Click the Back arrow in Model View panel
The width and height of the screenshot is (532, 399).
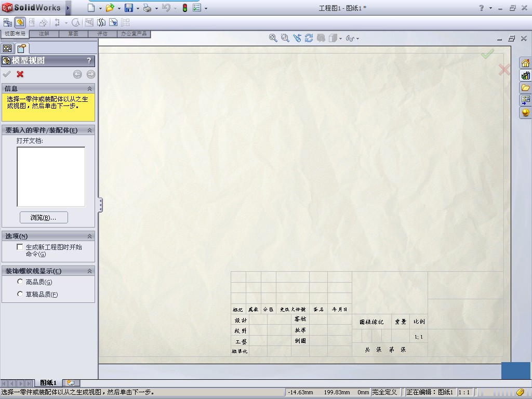pos(77,74)
